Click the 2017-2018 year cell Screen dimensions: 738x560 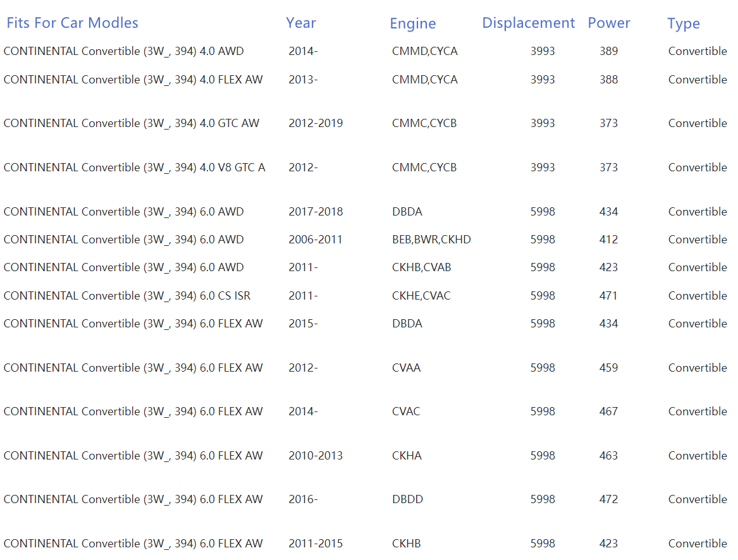coord(316,212)
